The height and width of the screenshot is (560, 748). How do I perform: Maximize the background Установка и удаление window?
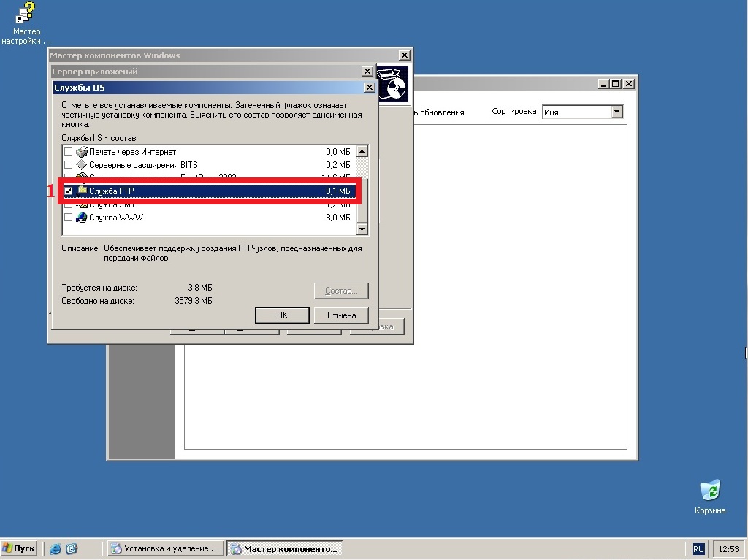615,84
